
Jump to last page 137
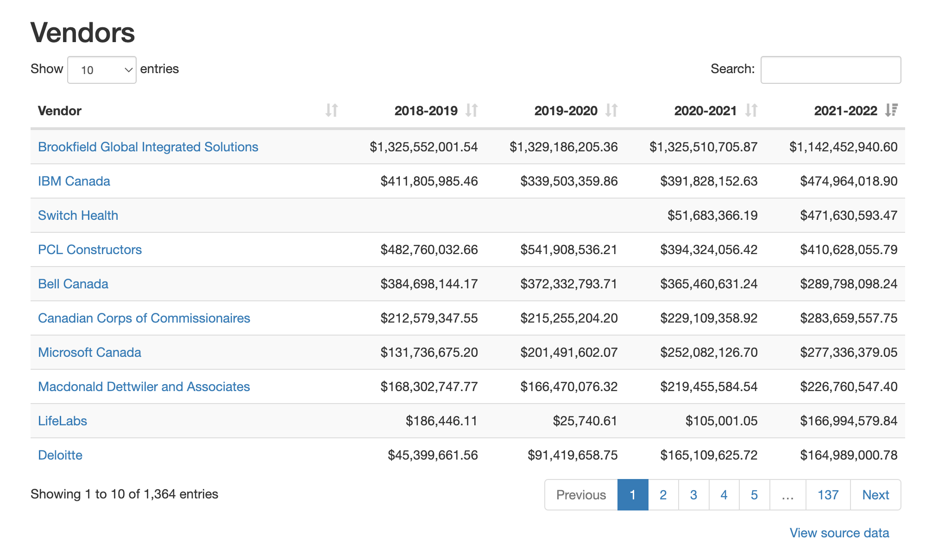[x=828, y=495]
